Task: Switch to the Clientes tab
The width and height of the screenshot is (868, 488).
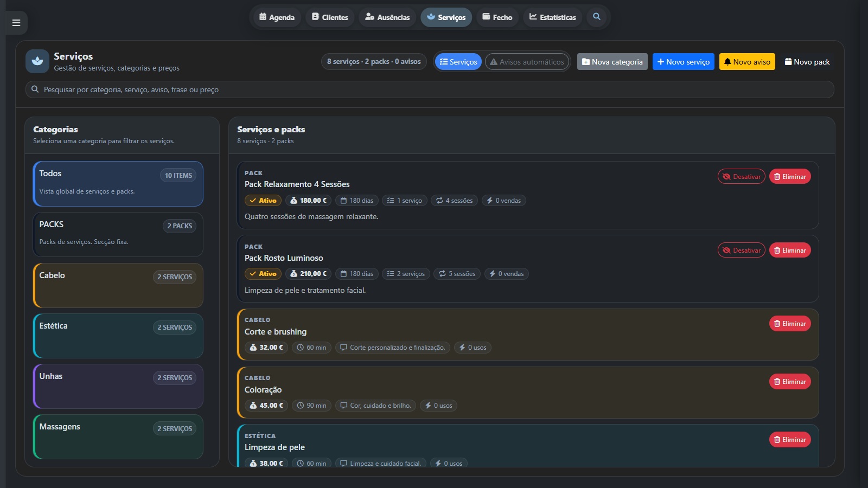Action: tap(330, 17)
